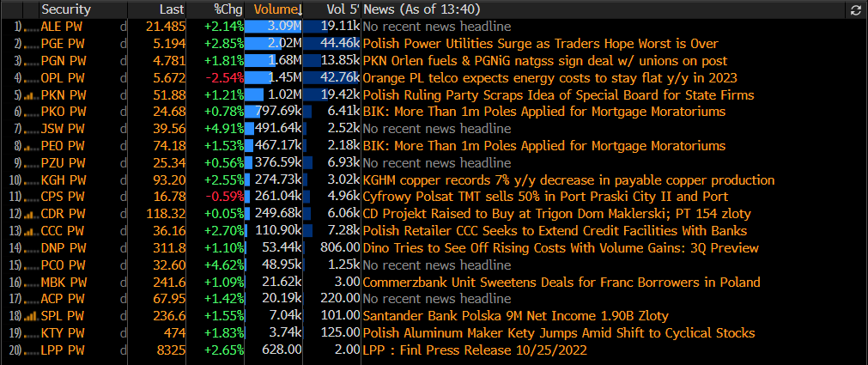The height and width of the screenshot is (365, 868).
Task: Click the 93.20 last price for KGH PW
Action: tap(168, 180)
